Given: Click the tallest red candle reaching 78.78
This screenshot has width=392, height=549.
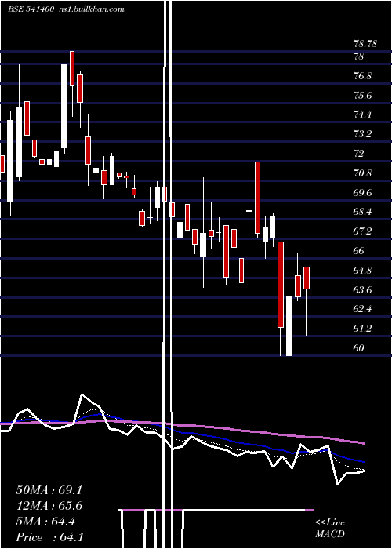Looking at the screenshot, I should [x=72, y=69].
